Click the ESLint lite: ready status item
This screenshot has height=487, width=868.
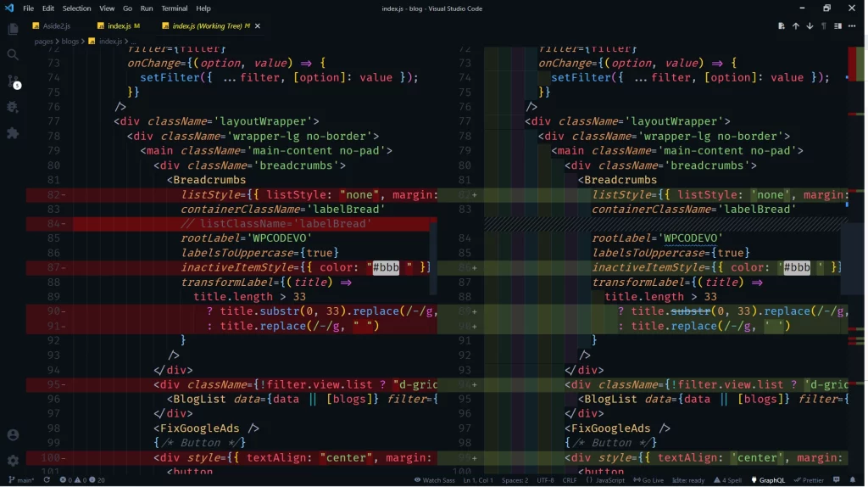coord(688,480)
